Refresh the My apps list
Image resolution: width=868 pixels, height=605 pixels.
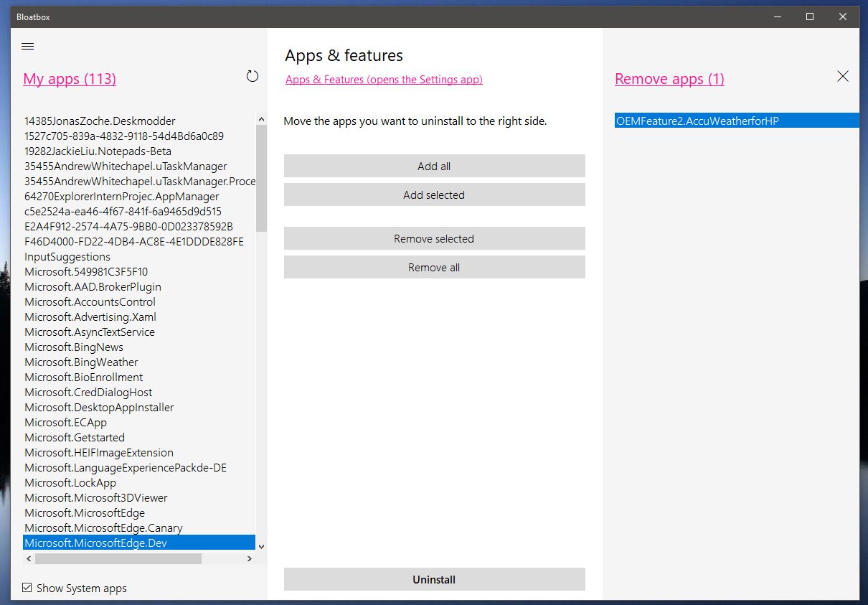point(253,76)
